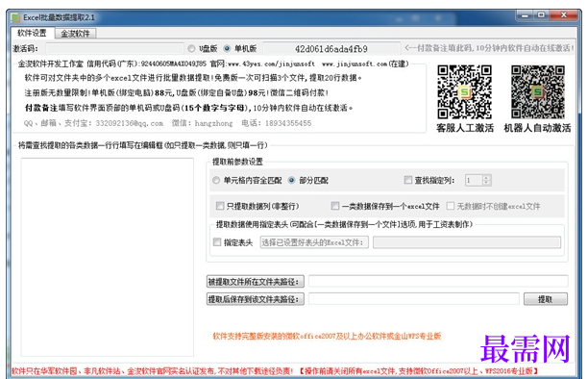The width and height of the screenshot is (588, 379).
Task: Click the 提取 button
Action: 546,299
